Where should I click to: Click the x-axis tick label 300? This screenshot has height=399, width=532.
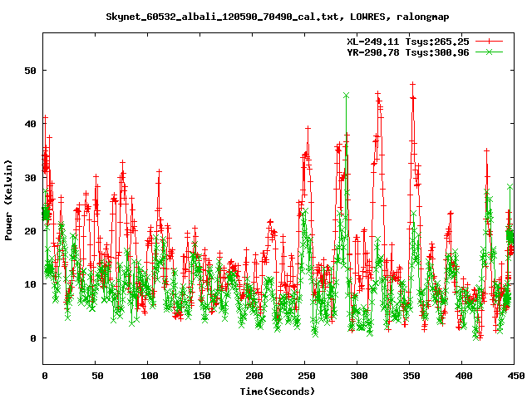359,376
